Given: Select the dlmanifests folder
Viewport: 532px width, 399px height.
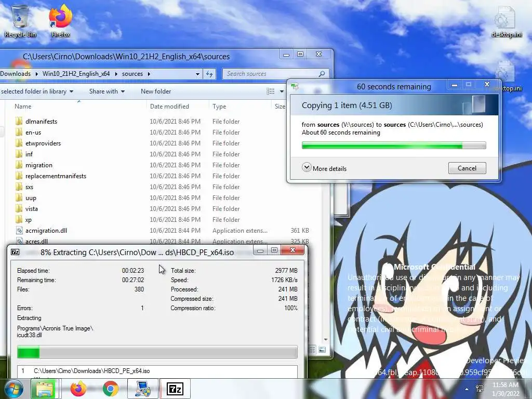Looking at the screenshot, I should (x=41, y=122).
